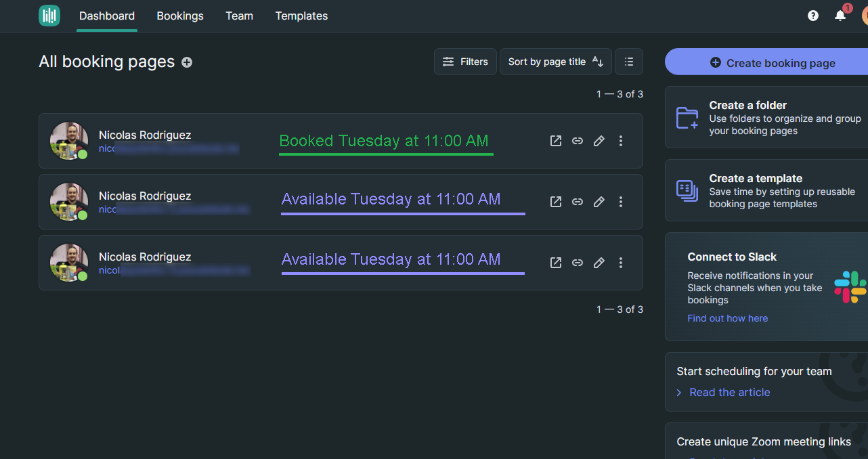
Task: Open the notifications bell
Action: [840, 16]
